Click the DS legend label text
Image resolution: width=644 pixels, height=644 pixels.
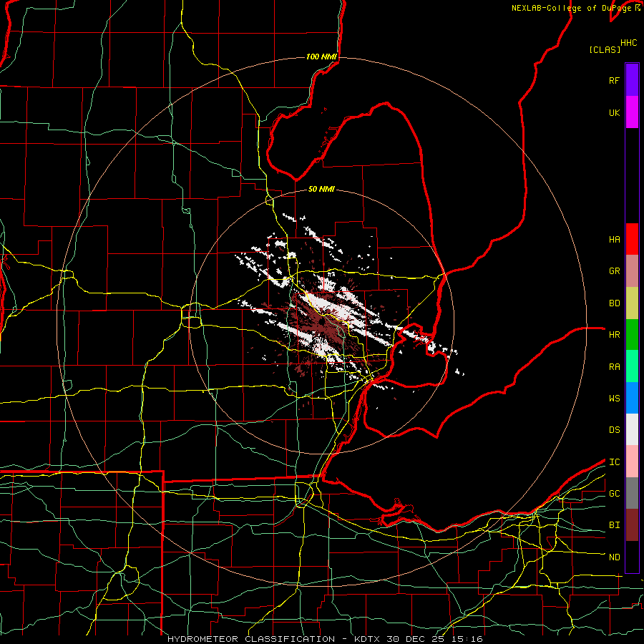click(614, 430)
